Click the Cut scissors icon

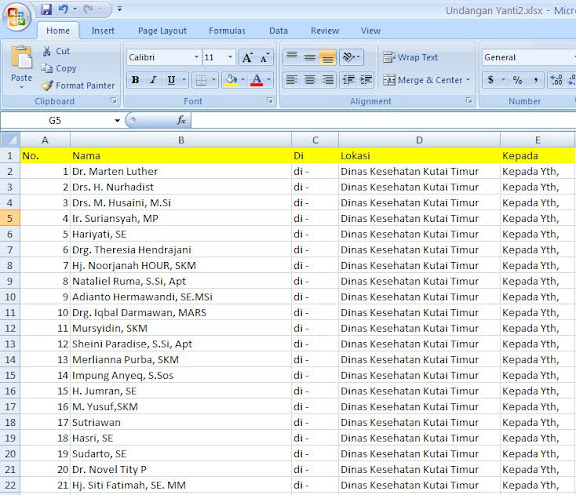point(47,51)
